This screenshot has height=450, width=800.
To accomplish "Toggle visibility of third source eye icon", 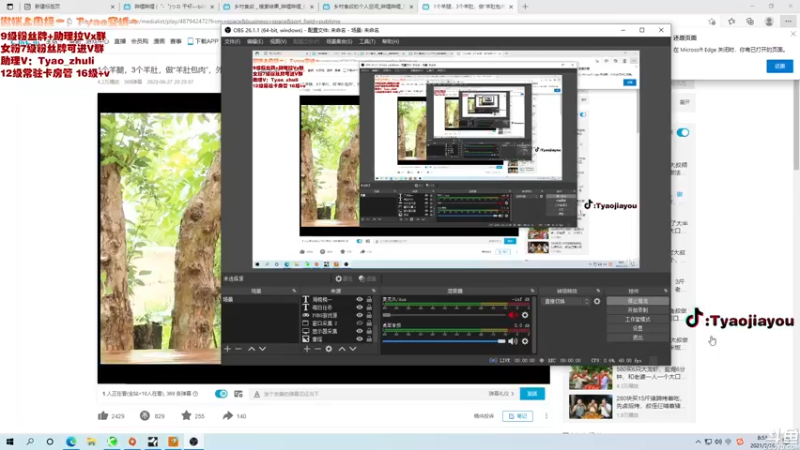I will [x=359, y=315].
